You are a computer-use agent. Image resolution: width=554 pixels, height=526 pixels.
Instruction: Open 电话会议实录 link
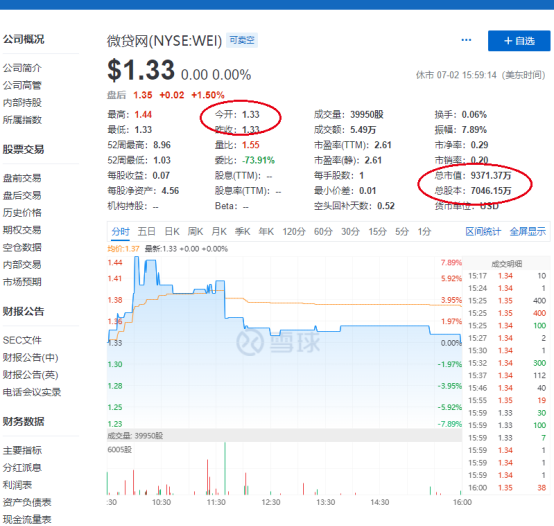[32, 392]
